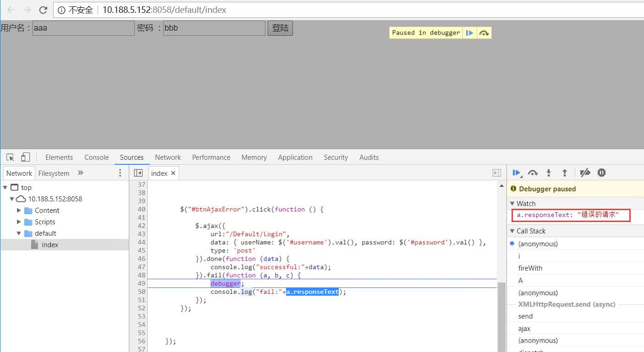Open the Security tab

point(336,157)
